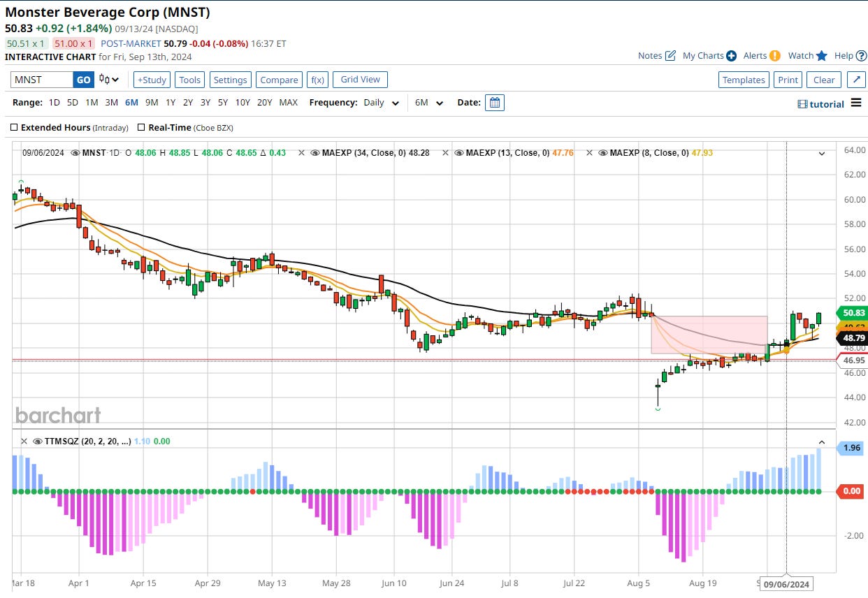Screen dimensions: 868x598
Task: Select the 10Y range
Action: [x=243, y=103]
